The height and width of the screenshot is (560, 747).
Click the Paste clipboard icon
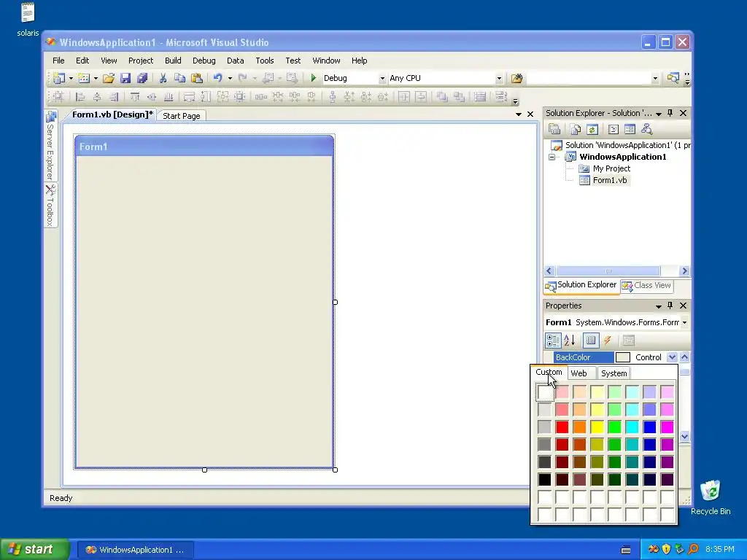tap(197, 78)
